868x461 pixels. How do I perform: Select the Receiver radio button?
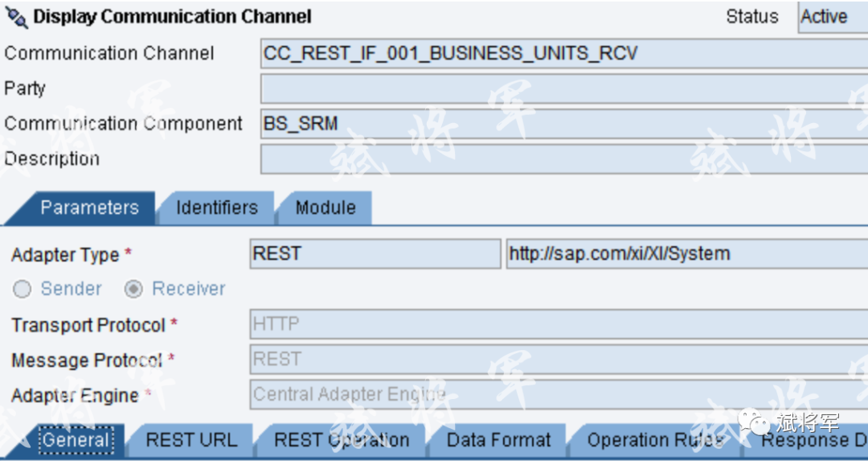[133, 289]
